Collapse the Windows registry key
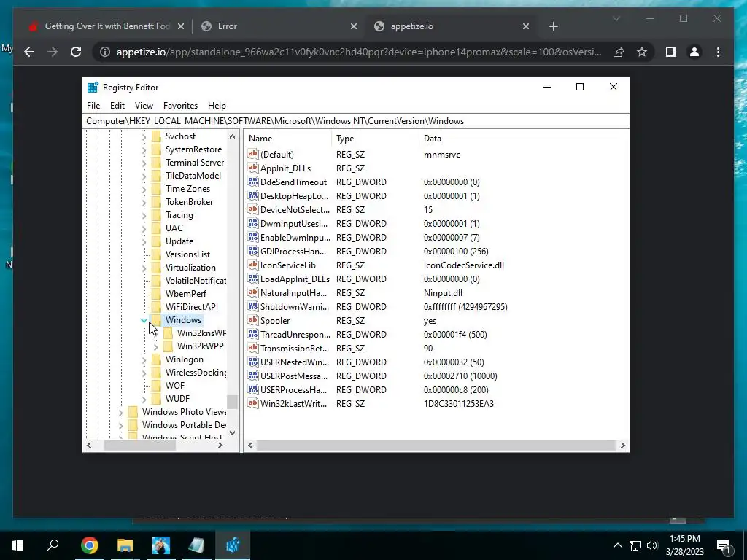The width and height of the screenshot is (747, 560). click(144, 321)
